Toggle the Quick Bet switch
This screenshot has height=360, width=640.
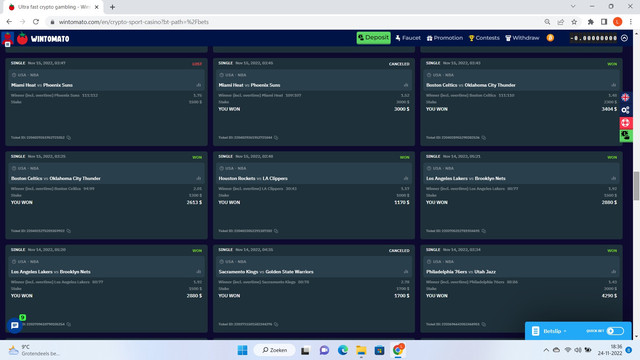(x=615, y=331)
